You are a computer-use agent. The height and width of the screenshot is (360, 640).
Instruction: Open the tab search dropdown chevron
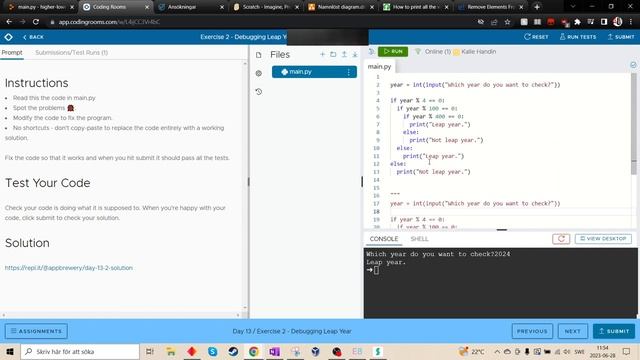[x=572, y=7]
